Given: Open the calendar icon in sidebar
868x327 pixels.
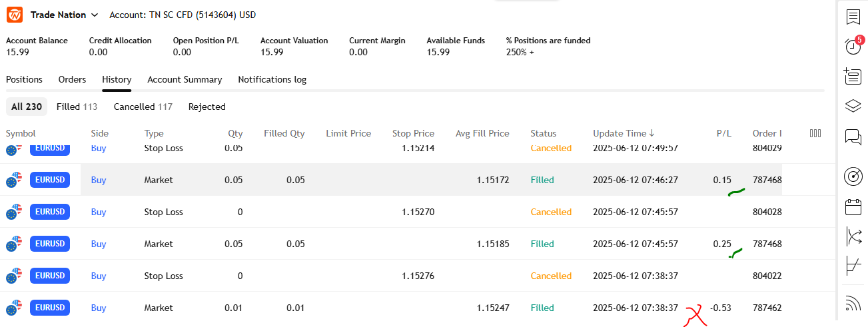Looking at the screenshot, I should (853, 206).
